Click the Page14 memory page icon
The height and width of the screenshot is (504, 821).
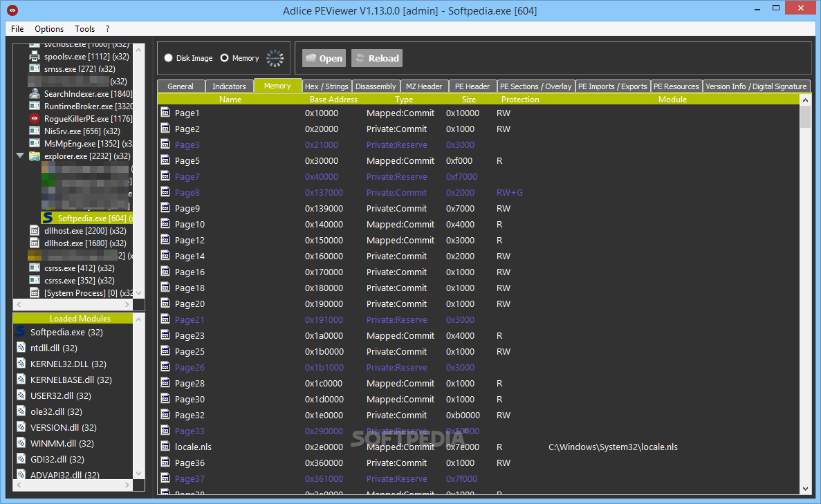[x=165, y=255]
